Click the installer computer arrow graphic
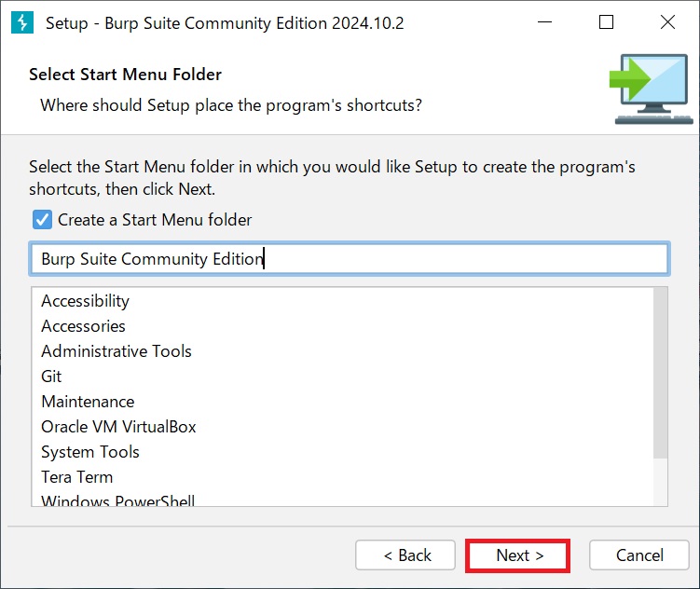The height and width of the screenshot is (589, 700). (651, 89)
